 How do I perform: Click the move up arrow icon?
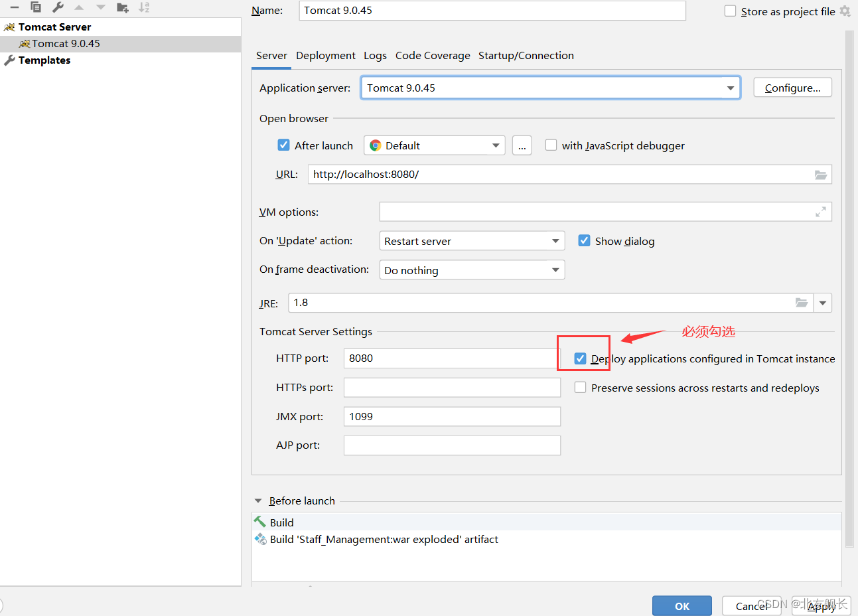[x=79, y=7]
